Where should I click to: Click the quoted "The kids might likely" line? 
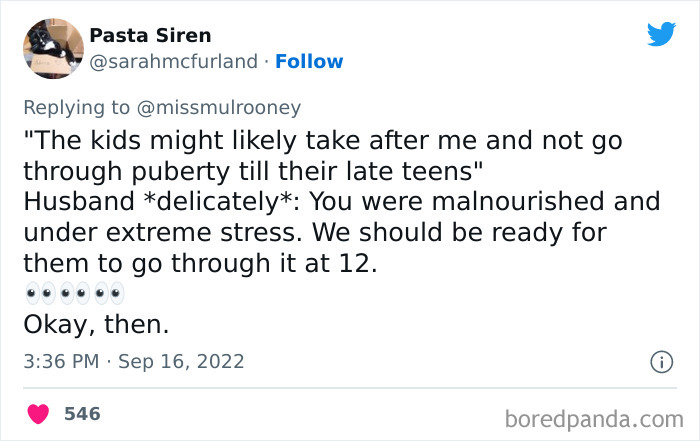coord(321,140)
